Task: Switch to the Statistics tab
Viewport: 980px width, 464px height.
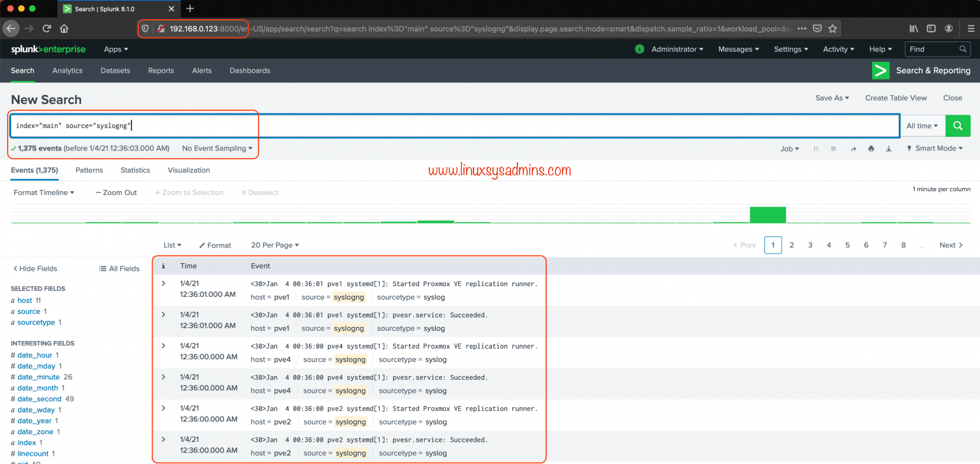Action: click(135, 170)
